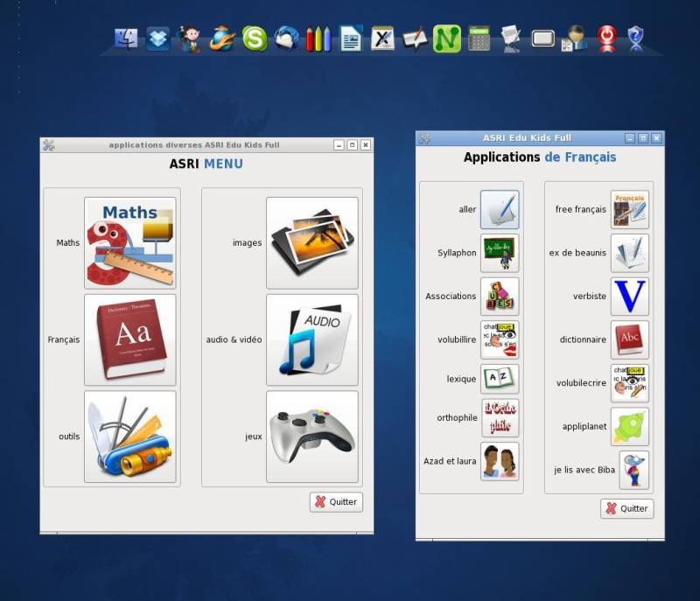Viewport: 700px width, 601px height.
Task: Launch volubillire icon
Action: click(500, 339)
